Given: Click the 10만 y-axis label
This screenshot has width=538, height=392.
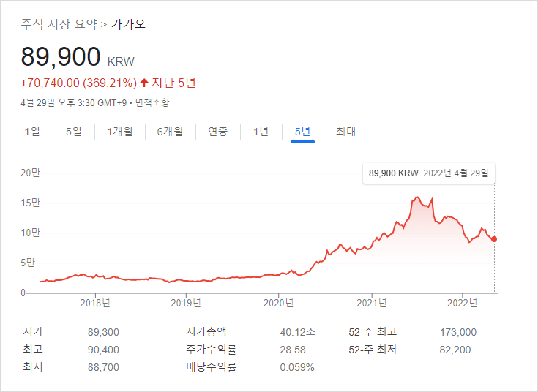Looking at the screenshot, I should [x=30, y=233].
